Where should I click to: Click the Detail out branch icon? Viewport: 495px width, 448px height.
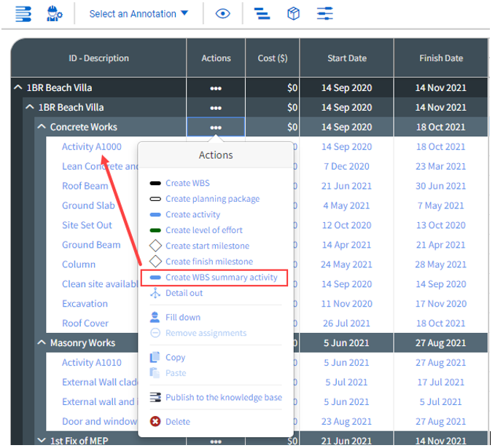click(x=155, y=293)
